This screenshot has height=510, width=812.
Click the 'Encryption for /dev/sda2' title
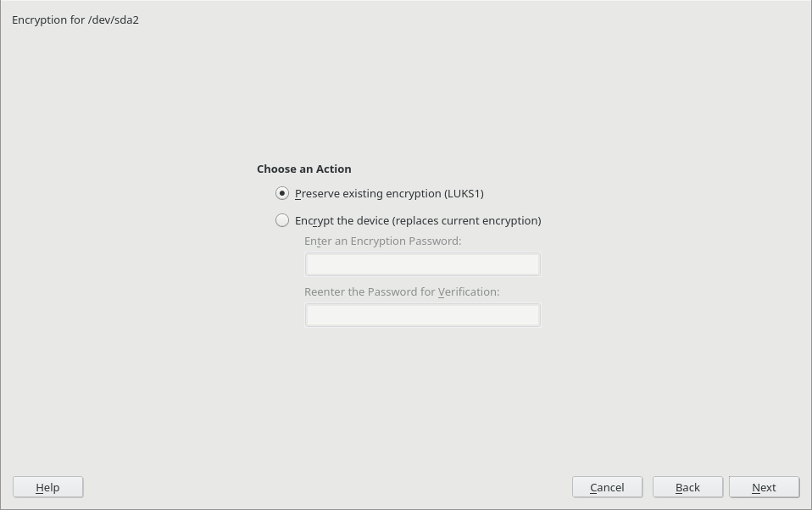(x=75, y=19)
